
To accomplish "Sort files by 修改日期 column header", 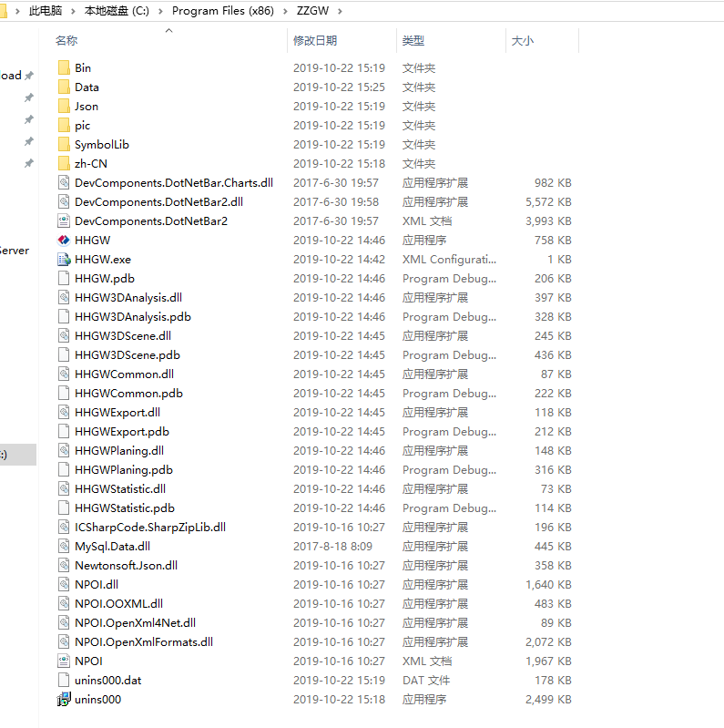I will point(315,41).
